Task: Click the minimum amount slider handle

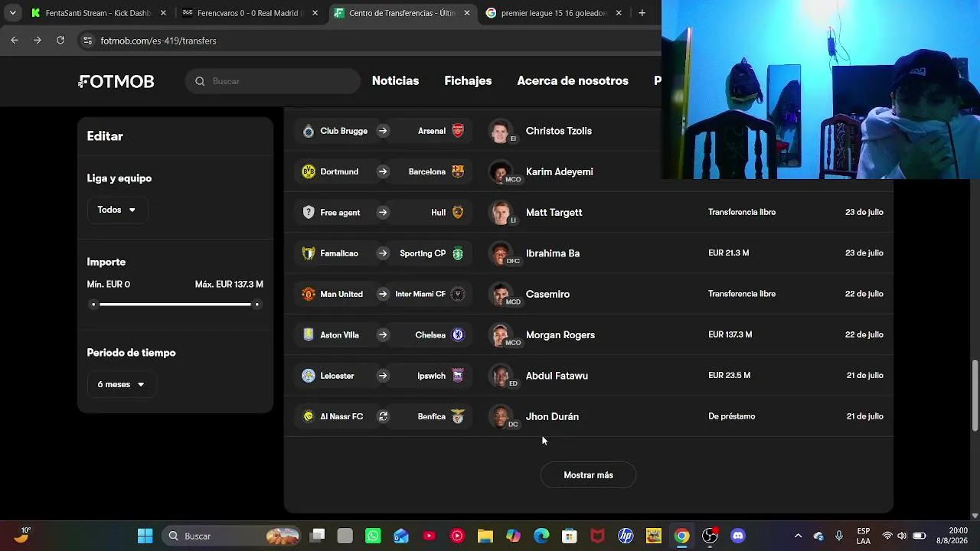Action: pyautogui.click(x=93, y=305)
